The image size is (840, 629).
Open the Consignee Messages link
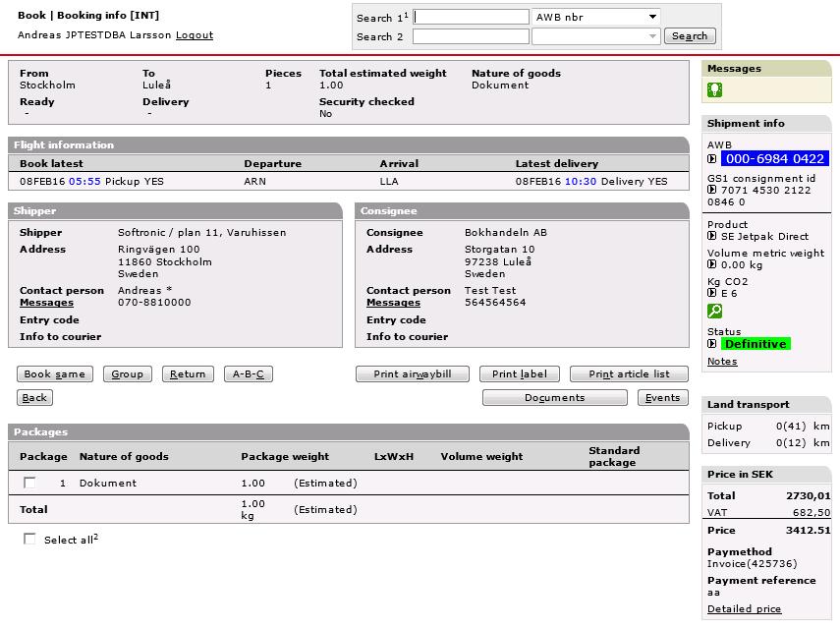pyautogui.click(x=393, y=302)
